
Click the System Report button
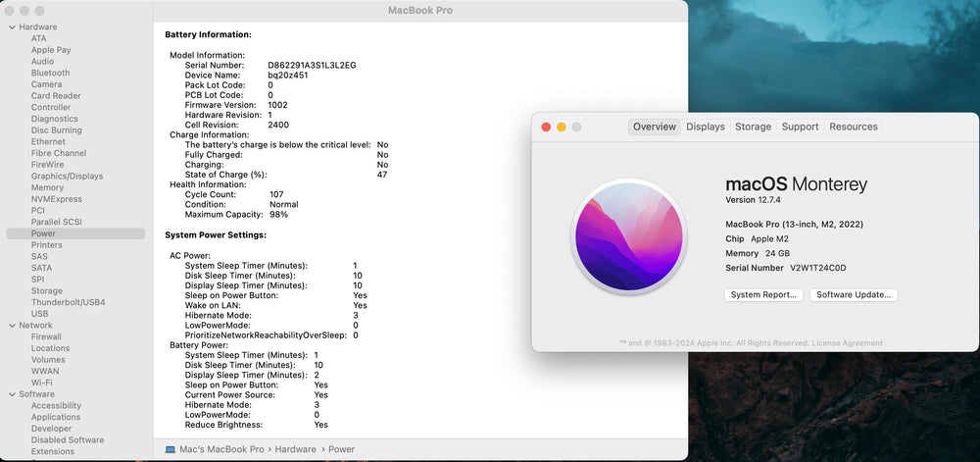click(x=764, y=294)
